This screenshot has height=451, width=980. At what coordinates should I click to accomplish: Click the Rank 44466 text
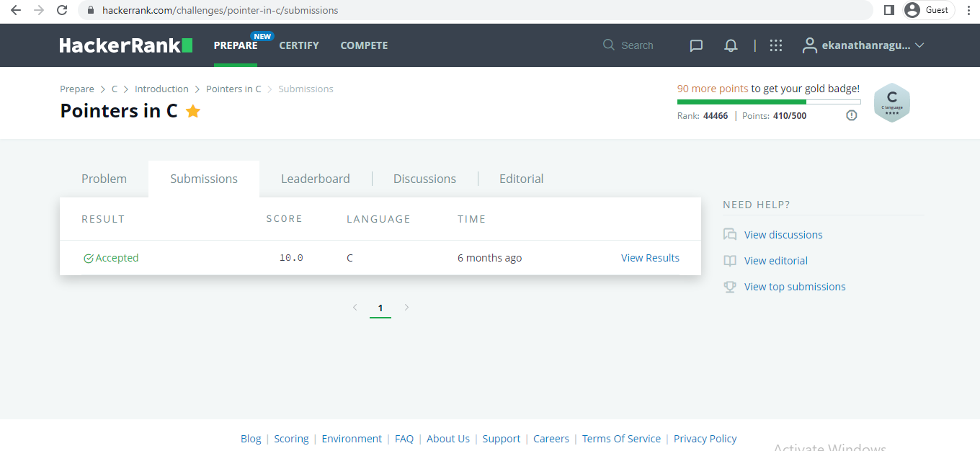(703, 115)
